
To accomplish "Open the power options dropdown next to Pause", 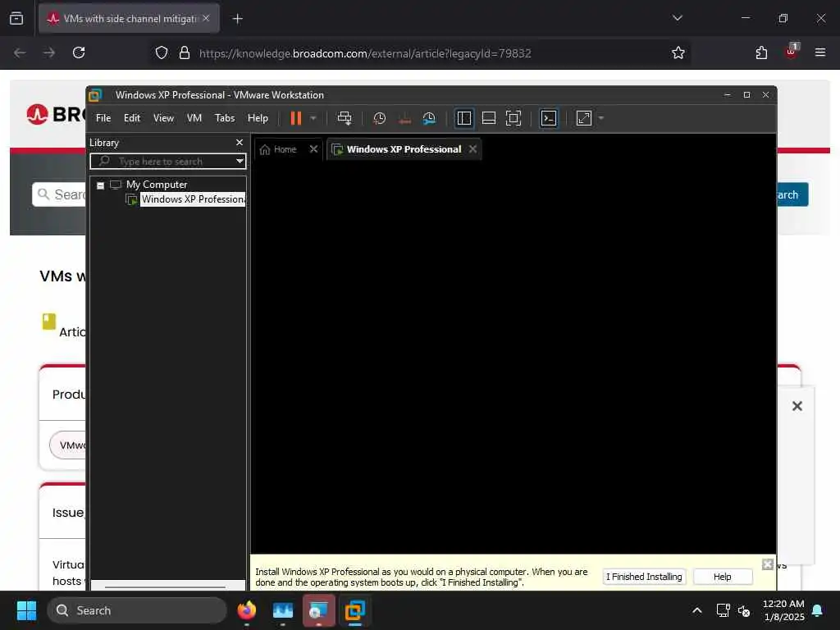I will click(313, 118).
